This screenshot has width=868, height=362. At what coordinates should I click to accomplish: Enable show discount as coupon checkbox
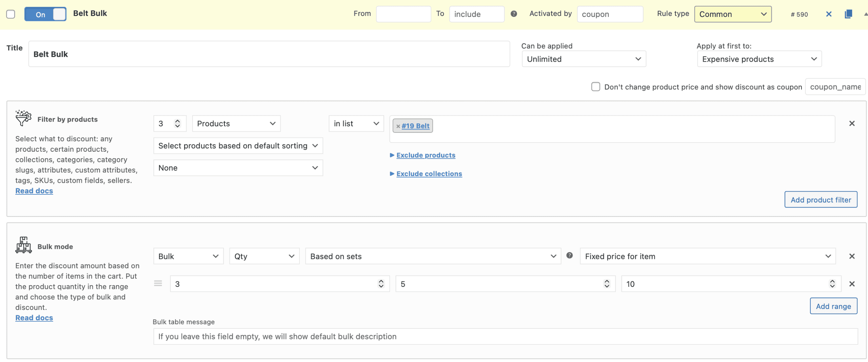pos(595,87)
